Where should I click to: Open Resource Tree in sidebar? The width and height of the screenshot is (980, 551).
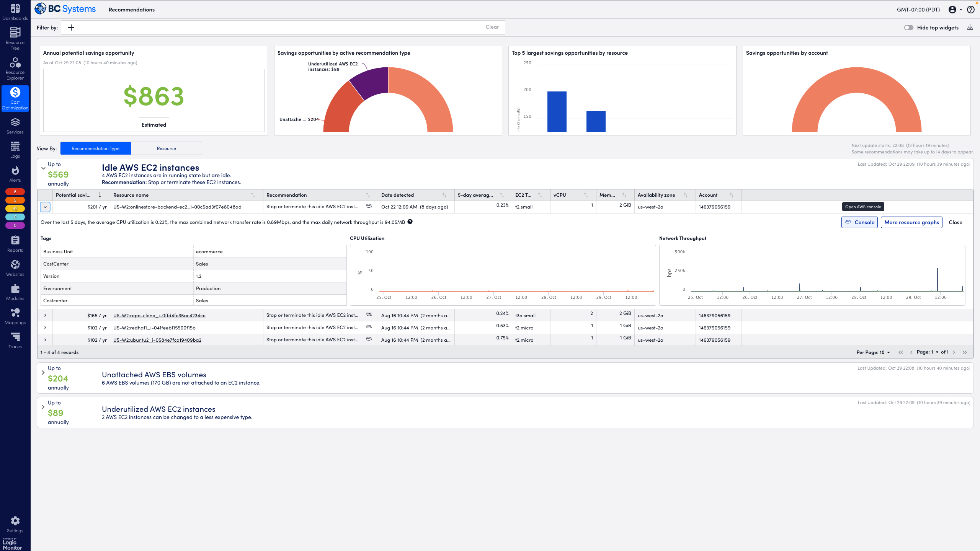tap(15, 38)
